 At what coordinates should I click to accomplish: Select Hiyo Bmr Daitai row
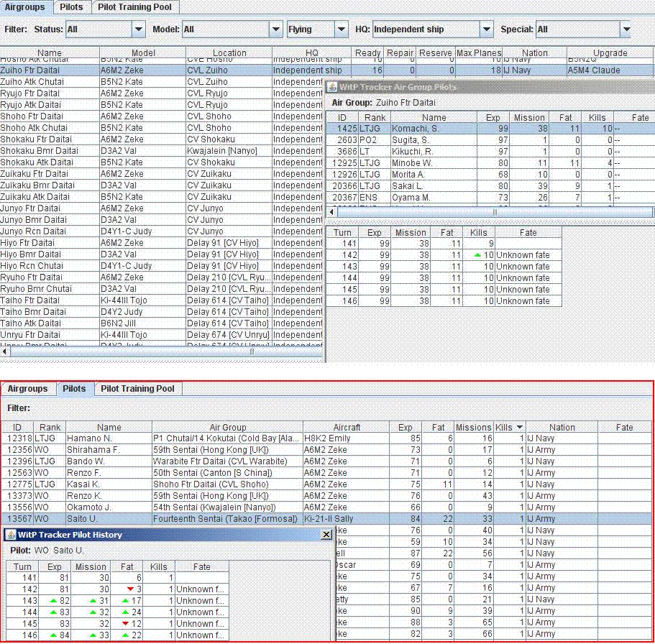coord(162,254)
